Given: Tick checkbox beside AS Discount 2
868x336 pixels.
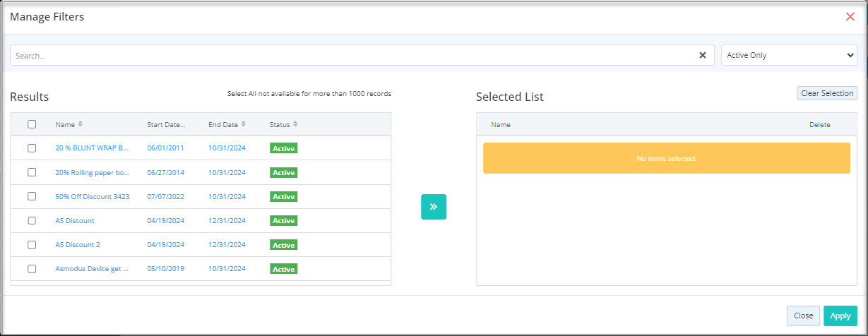Looking at the screenshot, I should click(x=32, y=244).
